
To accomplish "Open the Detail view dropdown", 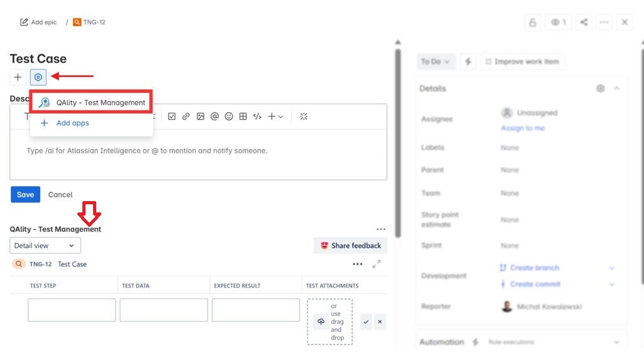I will [x=45, y=246].
